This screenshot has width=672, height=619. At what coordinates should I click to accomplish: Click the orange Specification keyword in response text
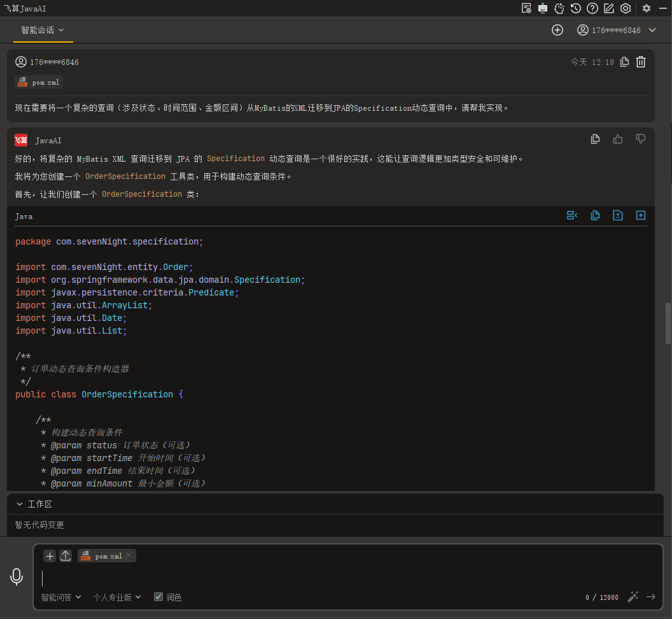pos(235,159)
